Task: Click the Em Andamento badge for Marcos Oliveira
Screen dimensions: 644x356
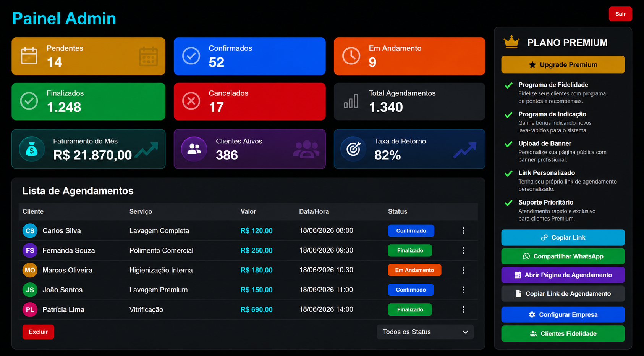Action: coord(414,270)
